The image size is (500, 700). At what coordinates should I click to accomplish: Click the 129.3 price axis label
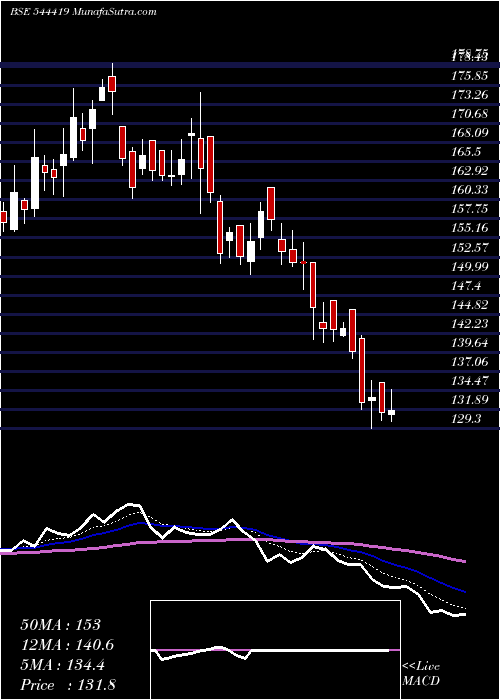[x=467, y=419]
